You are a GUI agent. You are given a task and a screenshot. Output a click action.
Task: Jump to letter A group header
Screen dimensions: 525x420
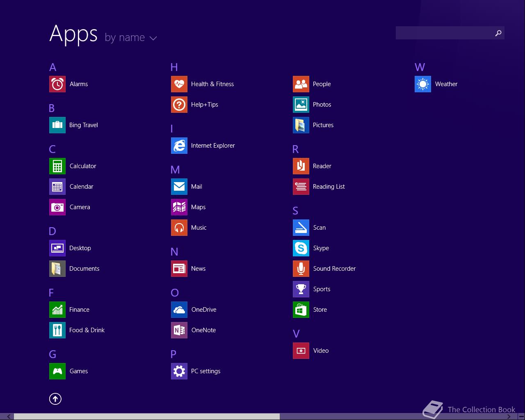click(x=52, y=67)
